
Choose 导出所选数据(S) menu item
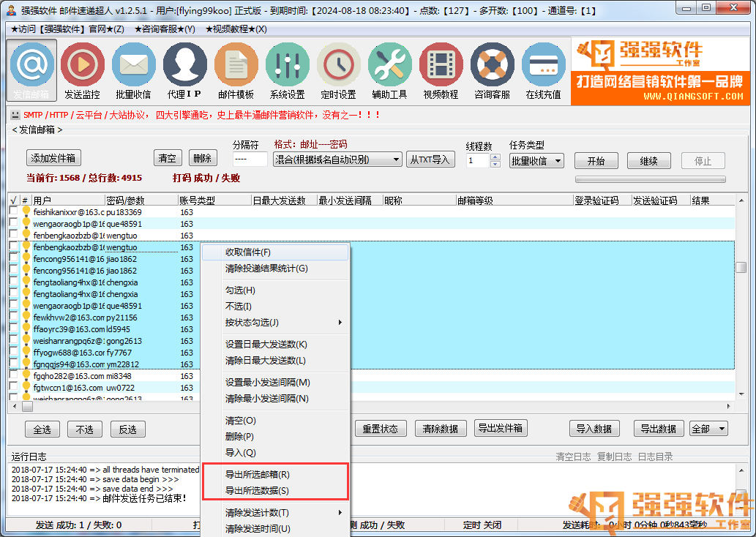coord(275,491)
